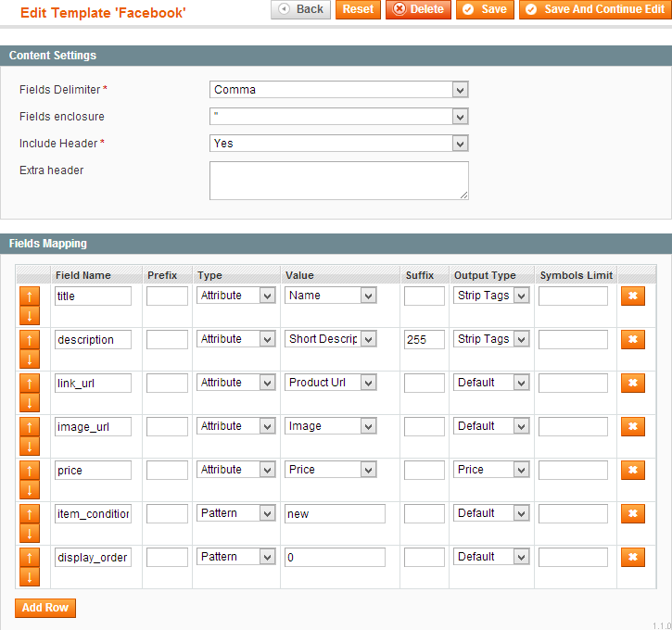This screenshot has height=630, width=672.
Task: Delete the display_order mapping row
Action: (x=632, y=558)
